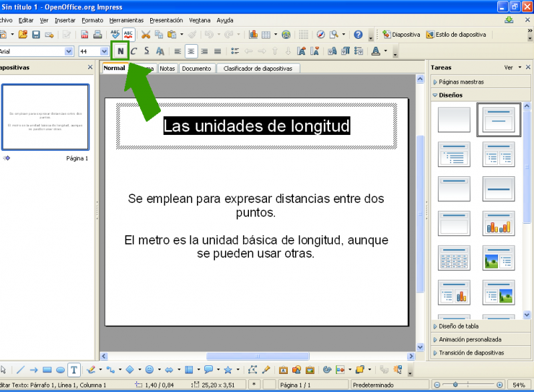Select the Ellipse drawing tool
Screen dimensions: 534x392
[x=60, y=369]
